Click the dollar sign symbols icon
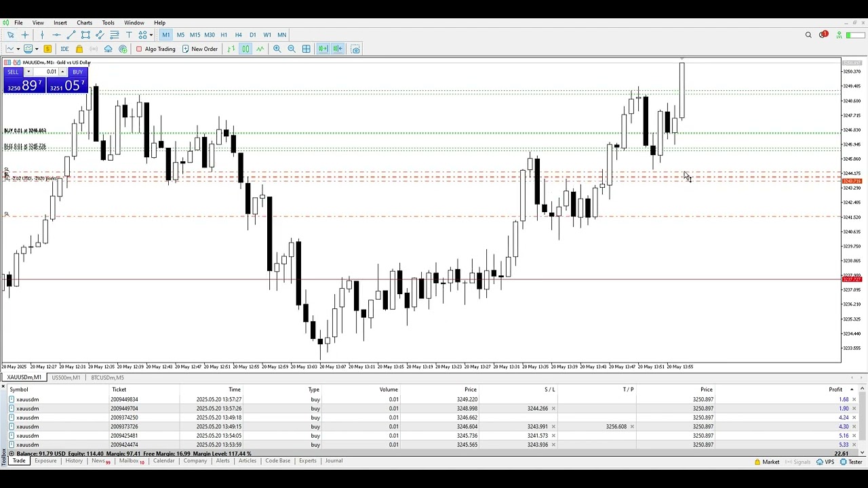This screenshot has height=488, width=868. pos(47,49)
